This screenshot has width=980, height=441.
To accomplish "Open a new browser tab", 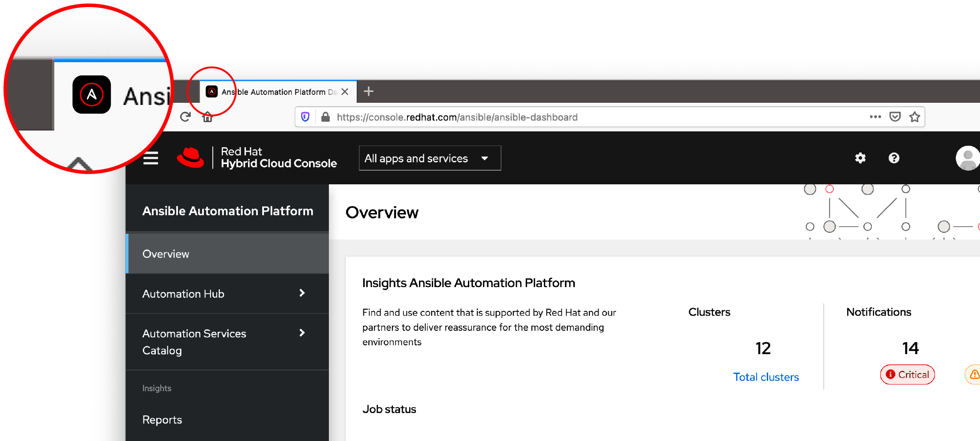I will coord(369,91).
